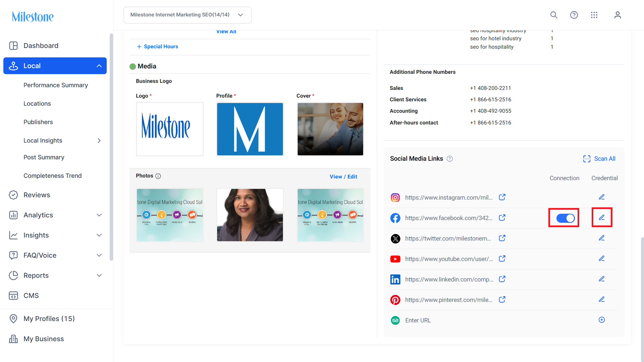The height and width of the screenshot is (362, 644).
Task: Click the Instagram URL link
Action: [449, 198]
